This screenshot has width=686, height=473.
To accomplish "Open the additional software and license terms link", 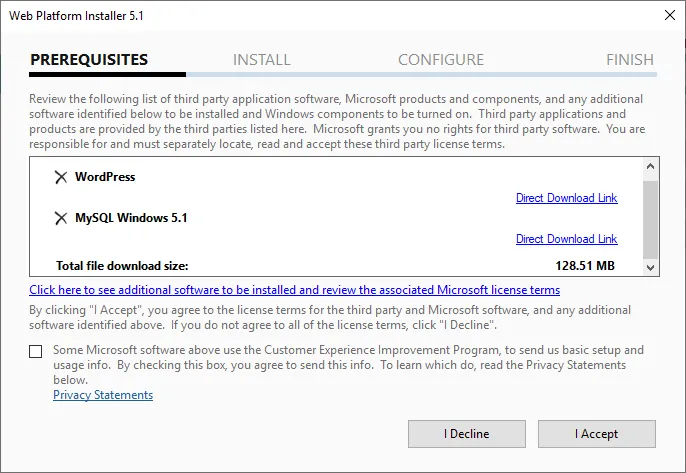I will pyautogui.click(x=294, y=290).
